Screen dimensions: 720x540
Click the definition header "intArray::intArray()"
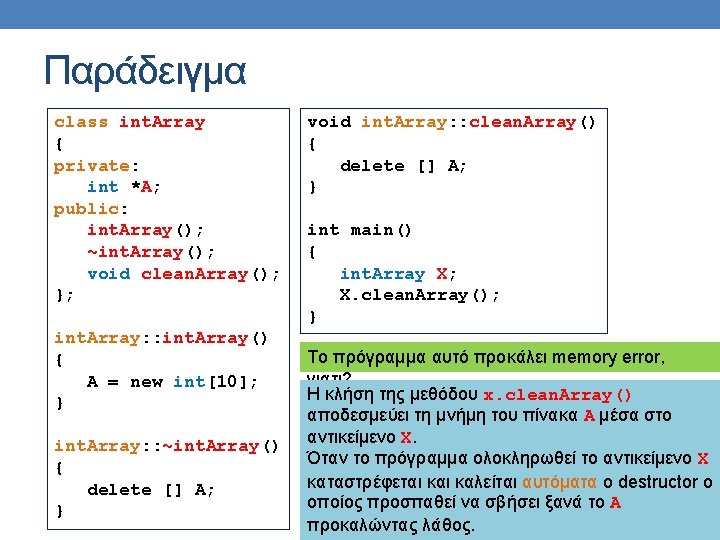(x=161, y=338)
